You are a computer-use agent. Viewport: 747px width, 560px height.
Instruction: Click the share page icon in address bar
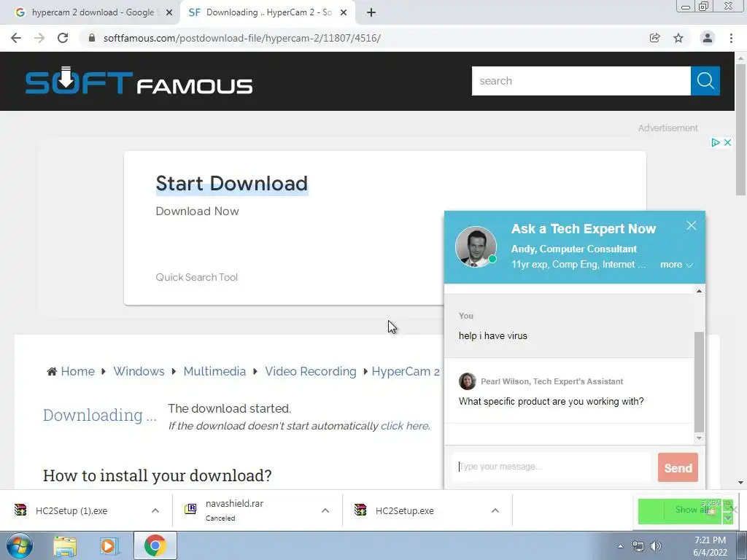point(654,38)
